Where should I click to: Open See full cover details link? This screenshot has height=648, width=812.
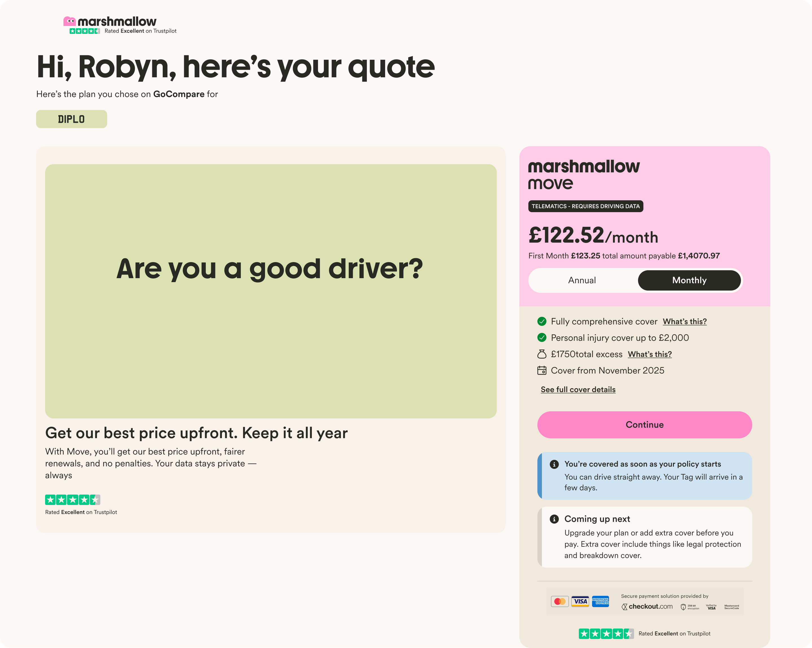pos(578,390)
